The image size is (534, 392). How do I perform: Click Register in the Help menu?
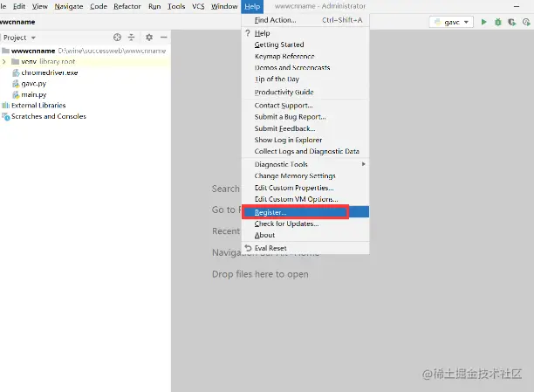[x=305, y=212]
